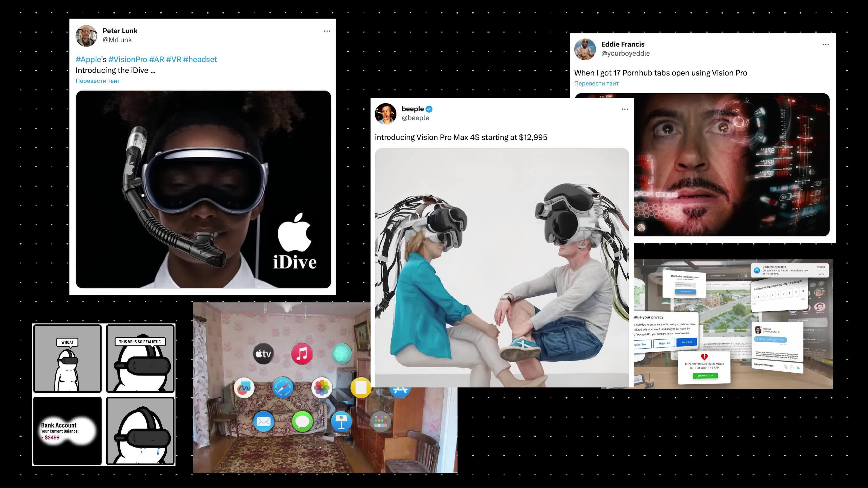
Task: Open more options on beeple's tweet
Action: click(x=625, y=109)
